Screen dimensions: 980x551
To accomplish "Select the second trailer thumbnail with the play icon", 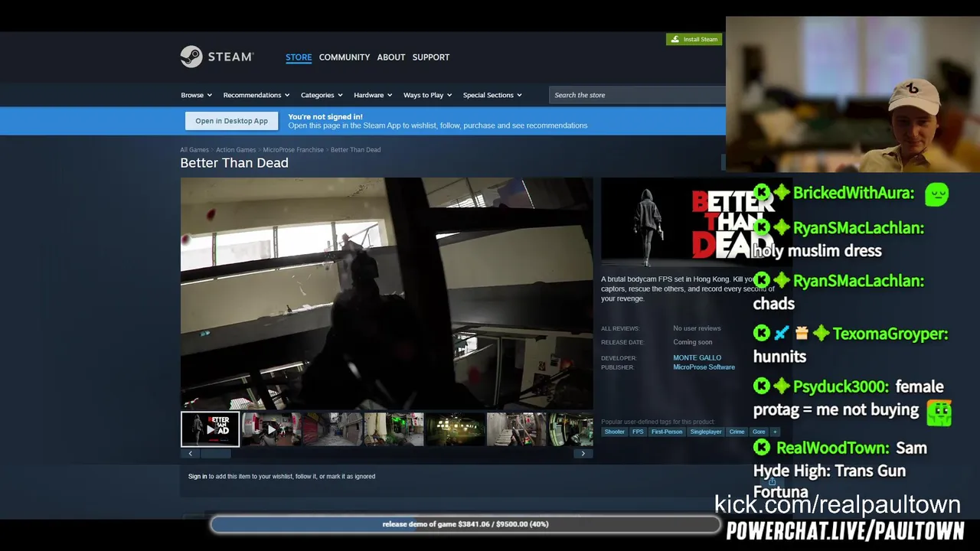I will coord(272,429).
